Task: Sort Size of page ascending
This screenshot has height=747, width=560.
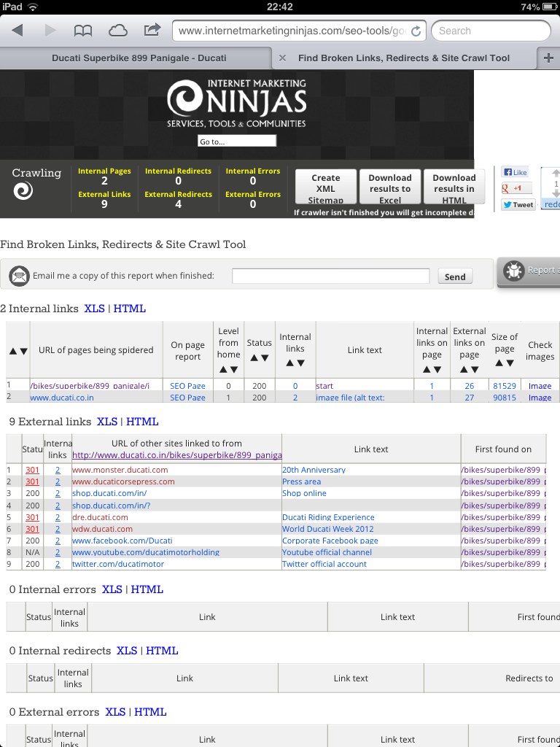Action: pos(499,363)
